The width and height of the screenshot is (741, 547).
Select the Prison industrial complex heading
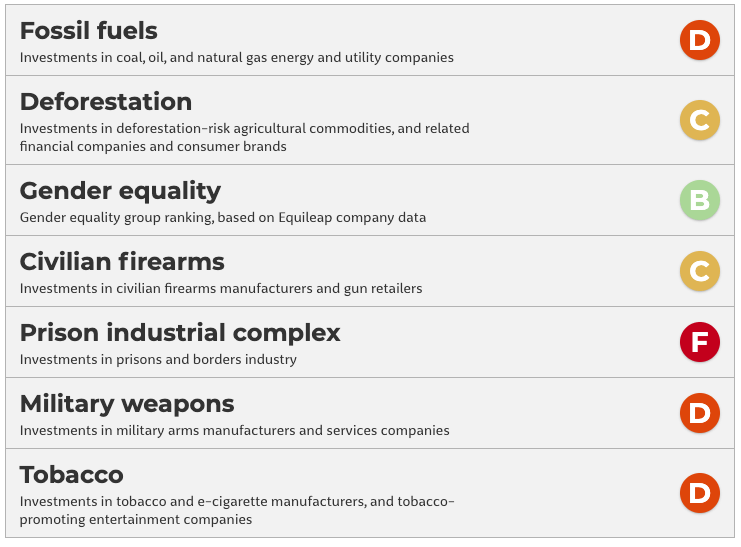tap(180, 333)
